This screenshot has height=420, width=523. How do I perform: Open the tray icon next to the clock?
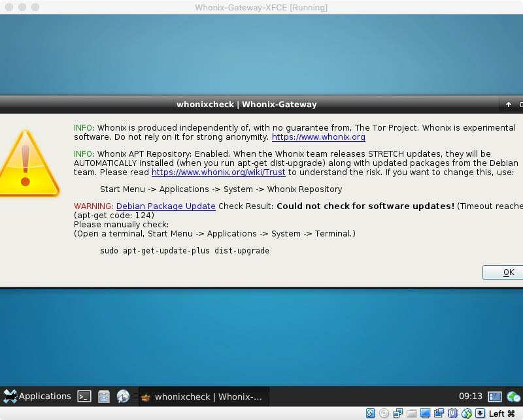click(495, 396)
